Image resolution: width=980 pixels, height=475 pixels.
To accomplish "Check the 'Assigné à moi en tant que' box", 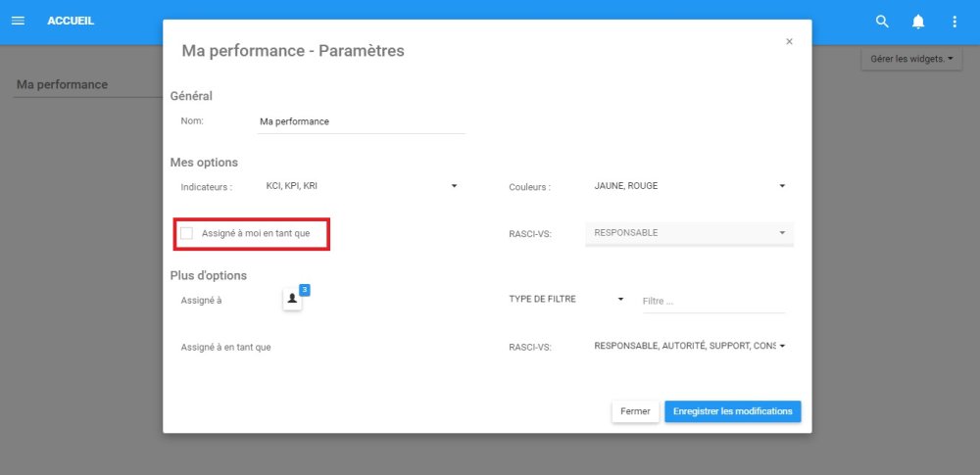I will pyautogui.click(x=186, y=233).
